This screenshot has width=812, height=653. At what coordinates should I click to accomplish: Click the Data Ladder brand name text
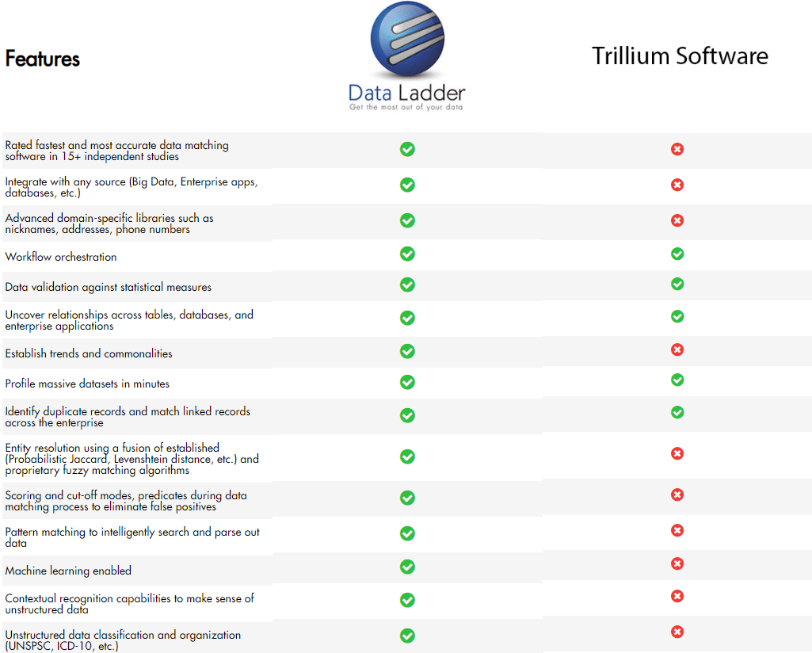407,94
